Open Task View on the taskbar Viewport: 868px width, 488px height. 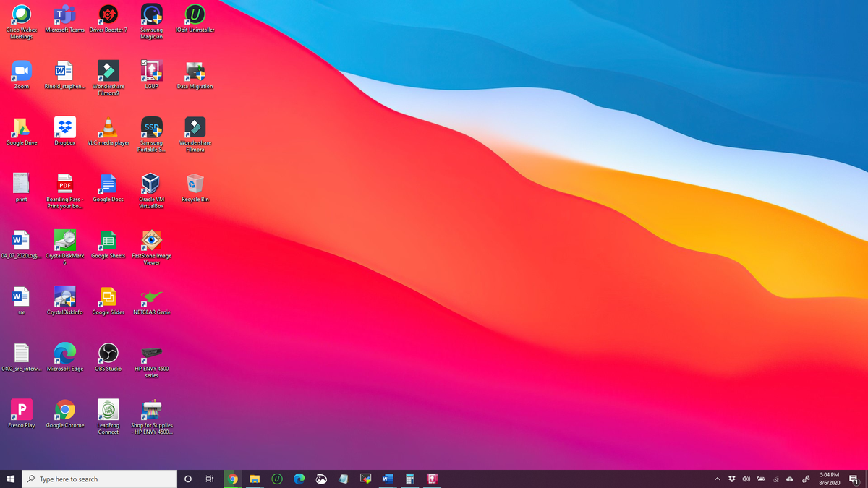(x=210, y=479)
